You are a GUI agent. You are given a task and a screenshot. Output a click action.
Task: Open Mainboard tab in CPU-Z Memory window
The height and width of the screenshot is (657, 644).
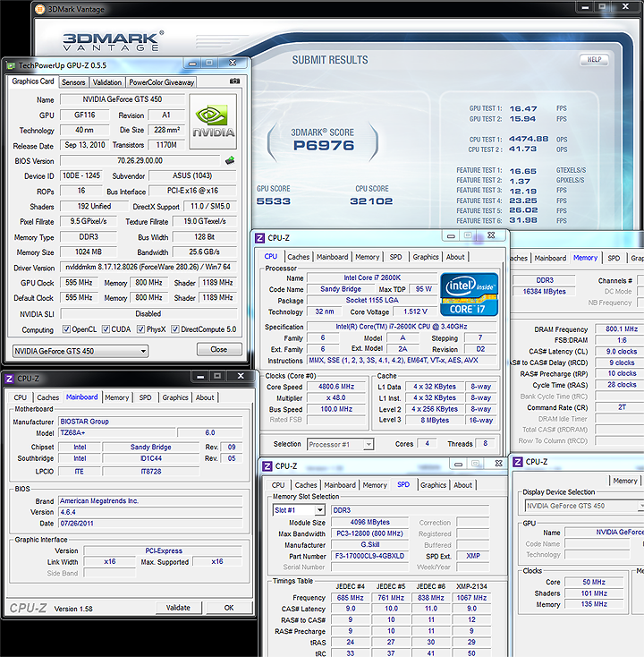tap(551, 258)
